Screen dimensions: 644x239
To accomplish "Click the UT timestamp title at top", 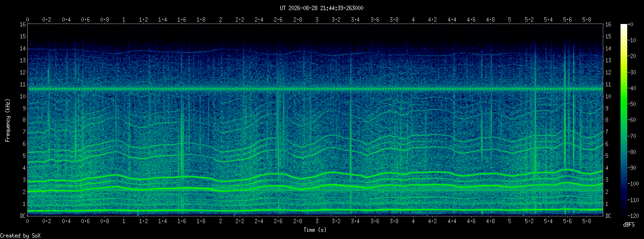I will tap(322, 8).
